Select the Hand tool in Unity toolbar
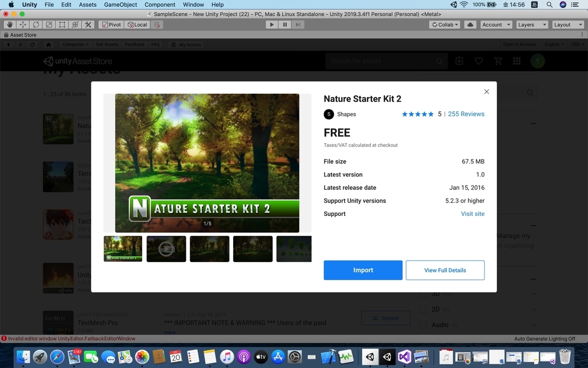This screenshot has width=588, height=368. pos(10,25)
